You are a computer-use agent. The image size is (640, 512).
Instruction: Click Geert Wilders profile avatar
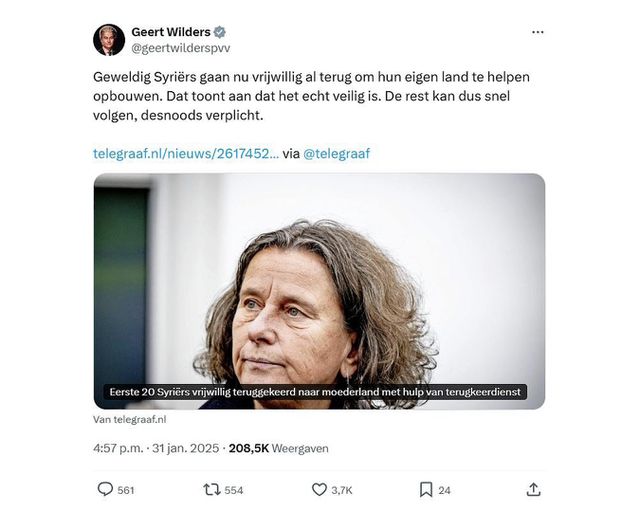[x=109, y=40]
